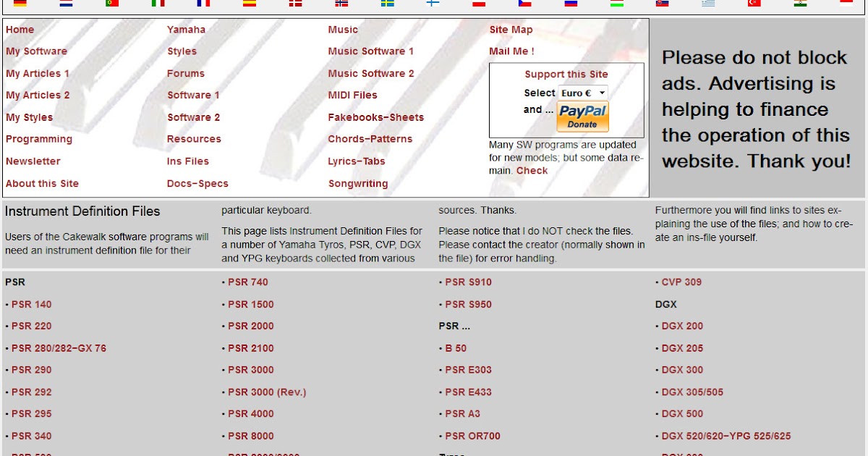
Task: Open Fakebooks-Sheets page
Action: (x=376, y=117)
